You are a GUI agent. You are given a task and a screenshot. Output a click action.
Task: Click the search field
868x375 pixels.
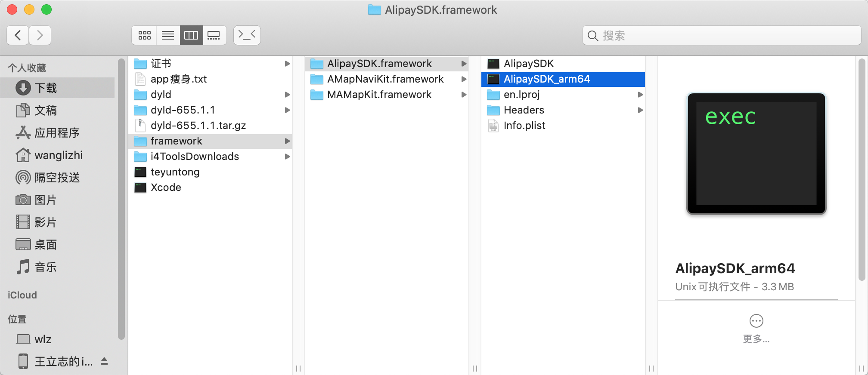[x=723, y=35]
